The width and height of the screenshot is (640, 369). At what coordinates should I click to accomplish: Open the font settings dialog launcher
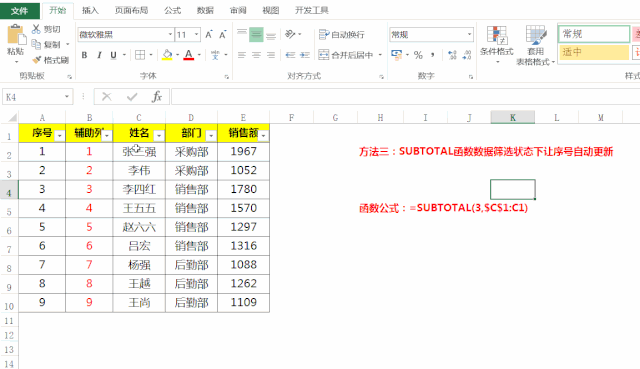pos(227,76)
